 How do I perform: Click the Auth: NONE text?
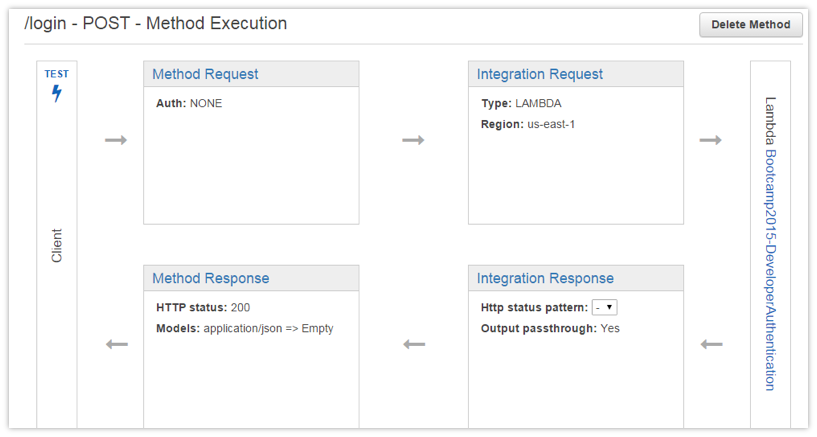[189, 103]
